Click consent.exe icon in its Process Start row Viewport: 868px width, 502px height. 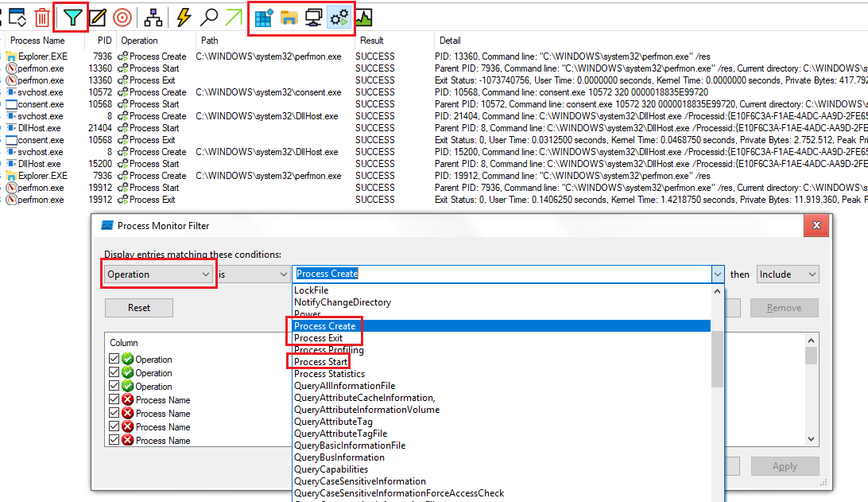(11, 104)
